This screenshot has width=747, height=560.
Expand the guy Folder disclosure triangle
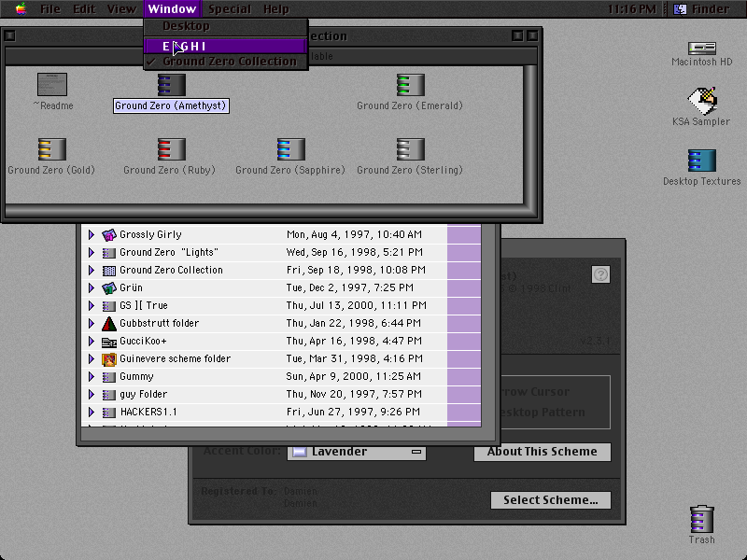pos(91,394)
